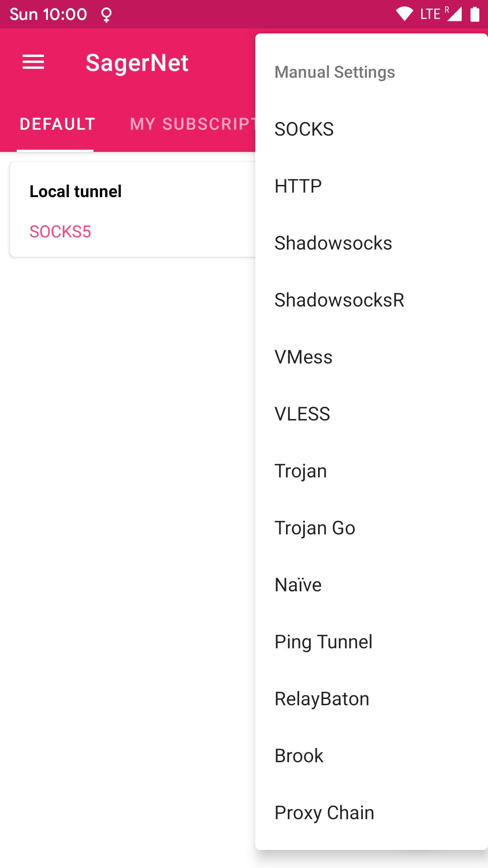Choose HTTP proxy type
The width and height of the screenshot is (488, 868).
tap(298, 186)
